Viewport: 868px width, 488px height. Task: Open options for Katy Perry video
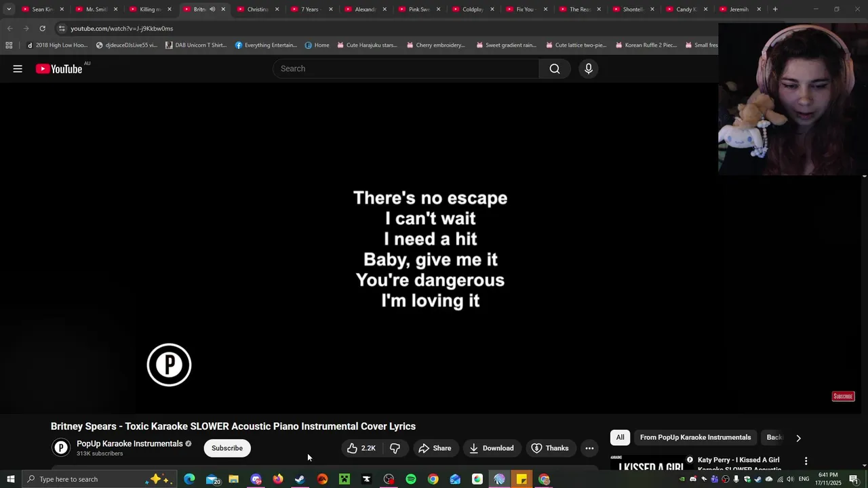[x=806, y=461]
